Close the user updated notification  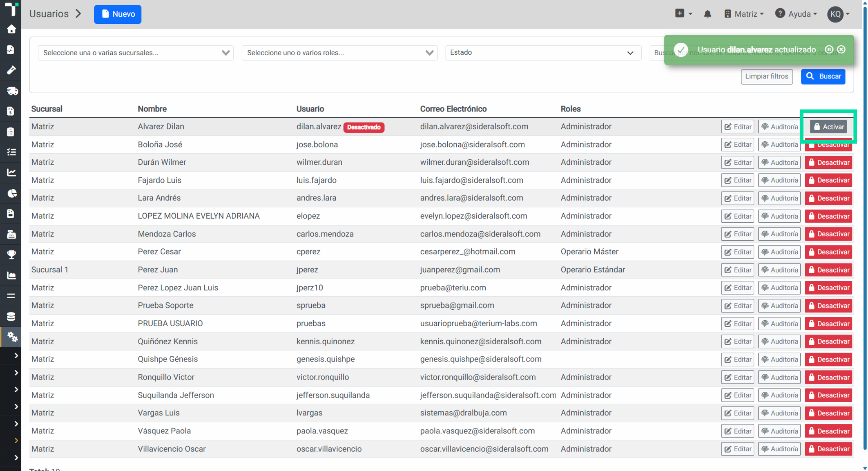click(x=842, y=49)
